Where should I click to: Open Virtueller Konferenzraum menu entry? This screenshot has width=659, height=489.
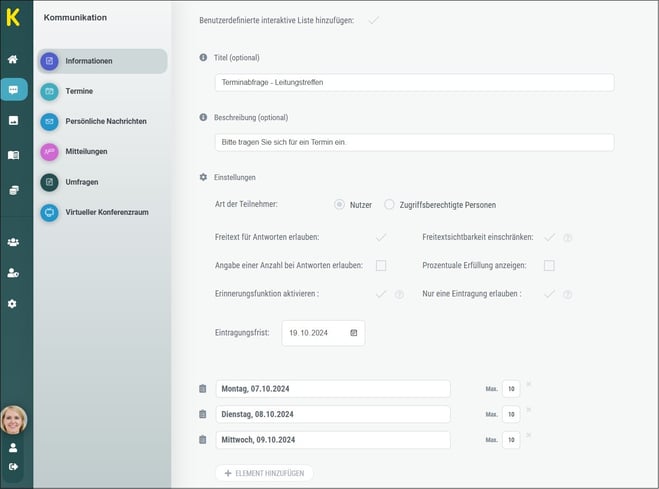point(103,212)
